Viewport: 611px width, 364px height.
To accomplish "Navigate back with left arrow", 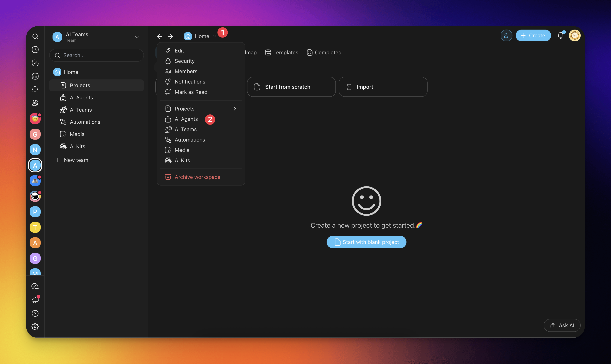I will tap(159, 37).
